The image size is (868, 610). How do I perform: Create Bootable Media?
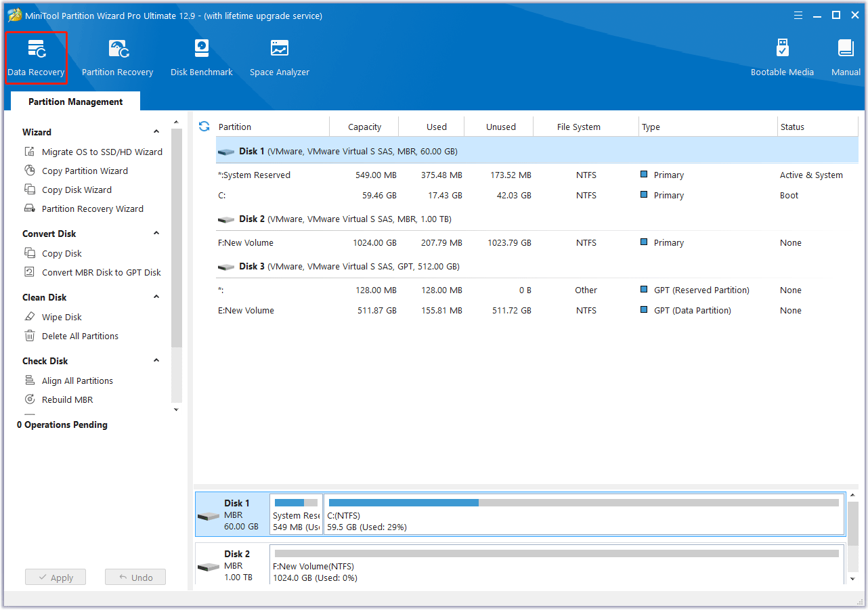pos(782,58)
